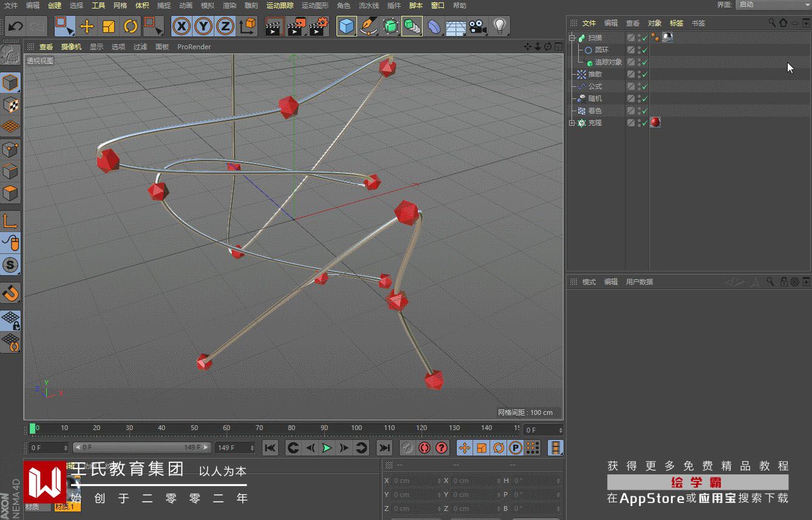Select the 随机 effector object
Image resolution: width=812 pixels, height=520 pixels.
pyautogui.click(x=595, y=98)
